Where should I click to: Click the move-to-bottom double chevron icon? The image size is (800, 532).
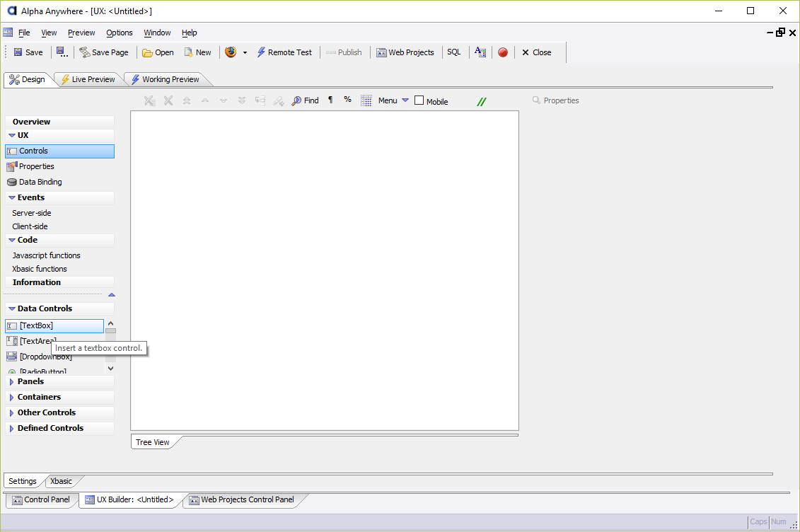tap(242, 100)
